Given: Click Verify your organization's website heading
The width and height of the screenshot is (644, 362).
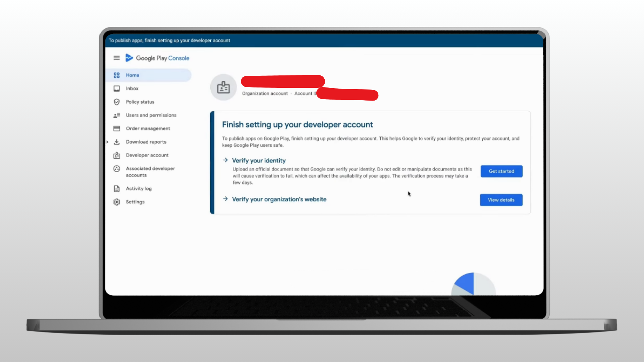Looking at the screenshot, I should point(279,199).
